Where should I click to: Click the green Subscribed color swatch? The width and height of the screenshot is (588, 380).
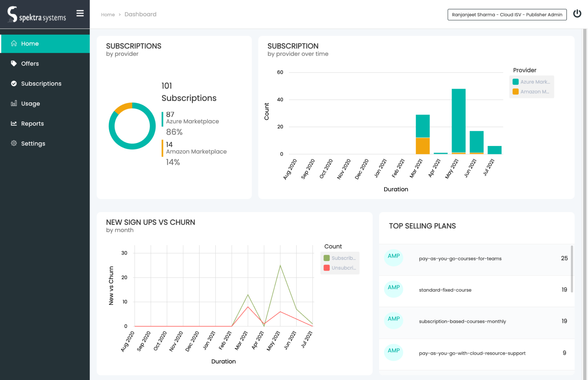tap(327, 258)
